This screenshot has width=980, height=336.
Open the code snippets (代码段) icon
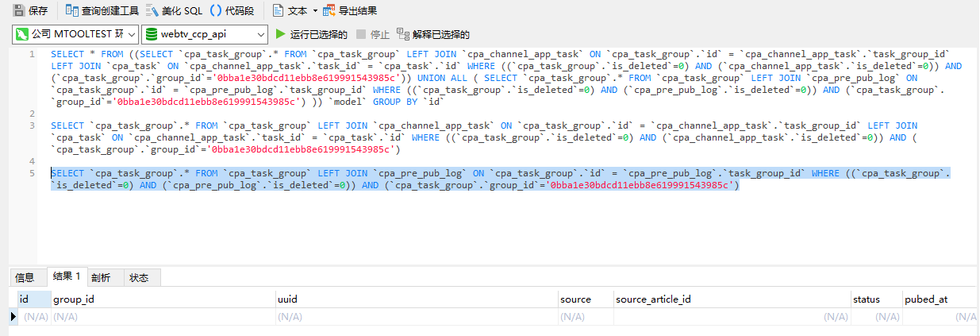(215, 11)
